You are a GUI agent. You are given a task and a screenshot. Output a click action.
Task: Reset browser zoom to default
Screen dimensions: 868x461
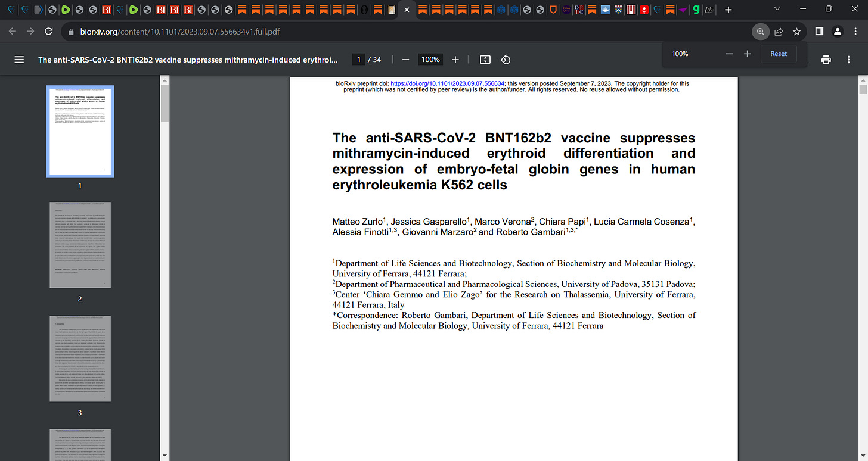[x=779, y=54]
